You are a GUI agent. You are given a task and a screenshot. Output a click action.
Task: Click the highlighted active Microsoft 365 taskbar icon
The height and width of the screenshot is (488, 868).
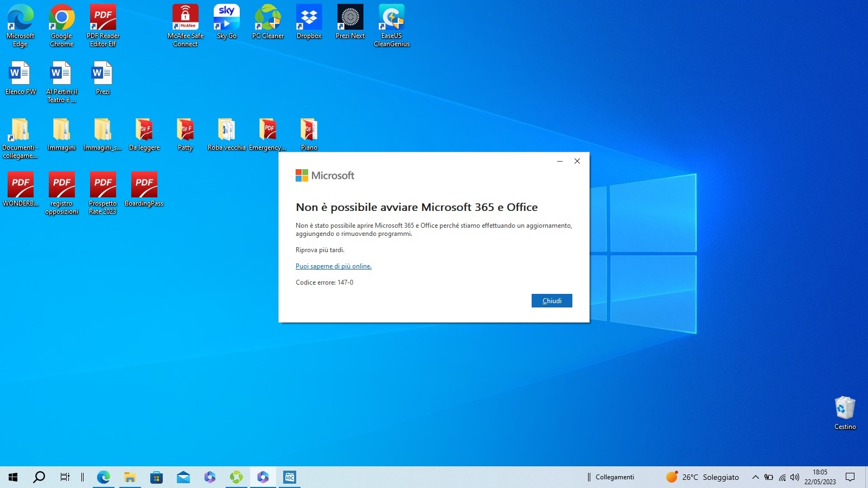pyautogui.click(x=263, y=477)
